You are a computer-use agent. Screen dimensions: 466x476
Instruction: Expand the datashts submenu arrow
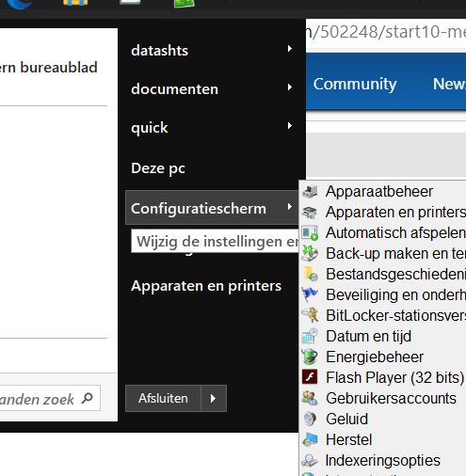pos(290,49)
